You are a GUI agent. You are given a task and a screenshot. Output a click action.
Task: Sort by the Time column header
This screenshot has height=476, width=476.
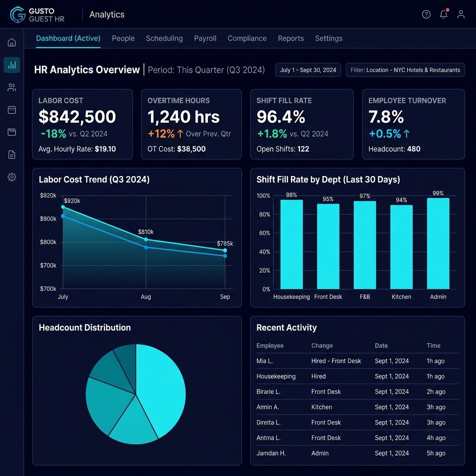point(434,345)
